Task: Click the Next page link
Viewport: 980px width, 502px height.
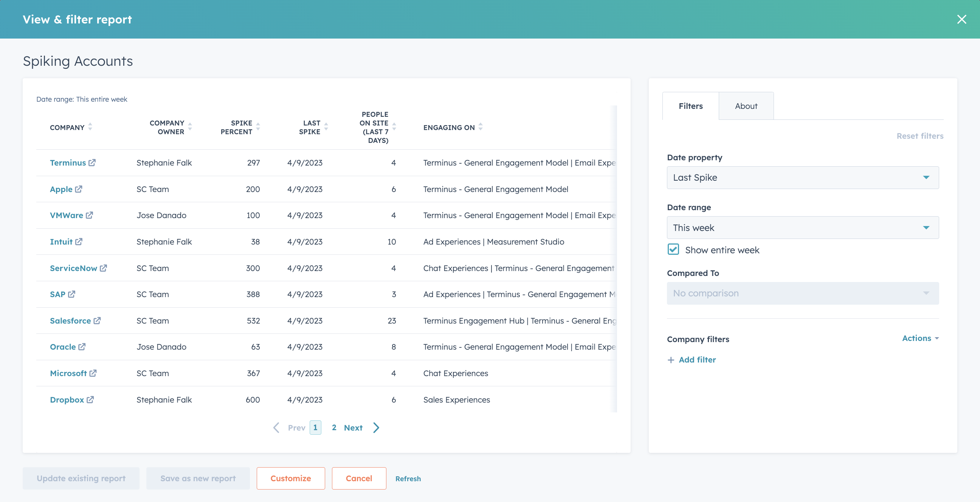Action: coord(353,428)
